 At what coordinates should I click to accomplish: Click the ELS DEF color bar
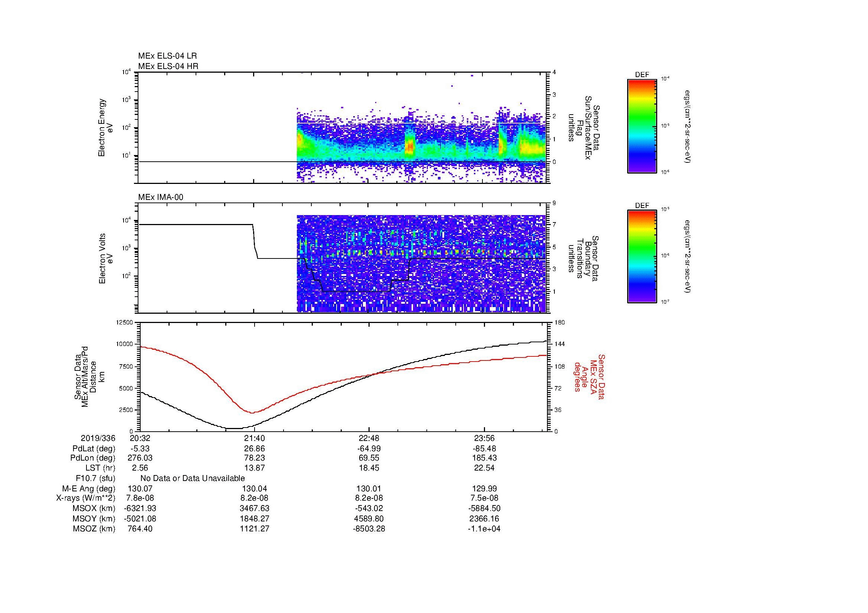tap(642, 126)
